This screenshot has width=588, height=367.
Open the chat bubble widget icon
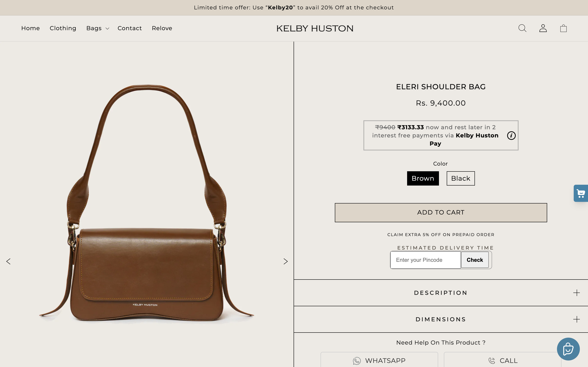tap(568, 349)
